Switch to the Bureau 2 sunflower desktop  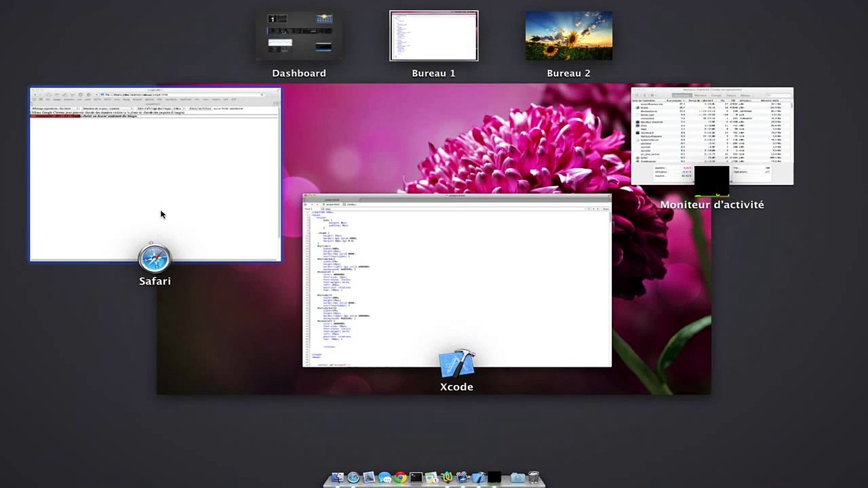coord(569,36)
